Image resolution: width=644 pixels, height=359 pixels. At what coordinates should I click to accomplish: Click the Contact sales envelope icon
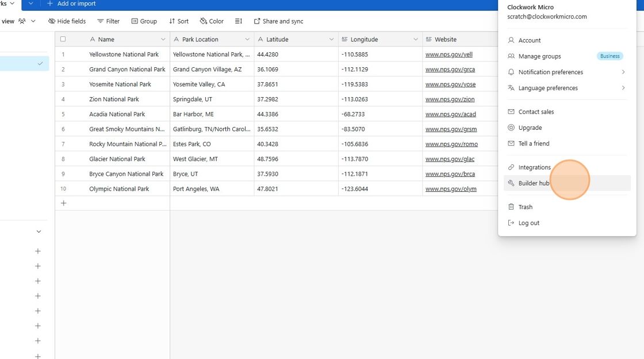[511, 111]
